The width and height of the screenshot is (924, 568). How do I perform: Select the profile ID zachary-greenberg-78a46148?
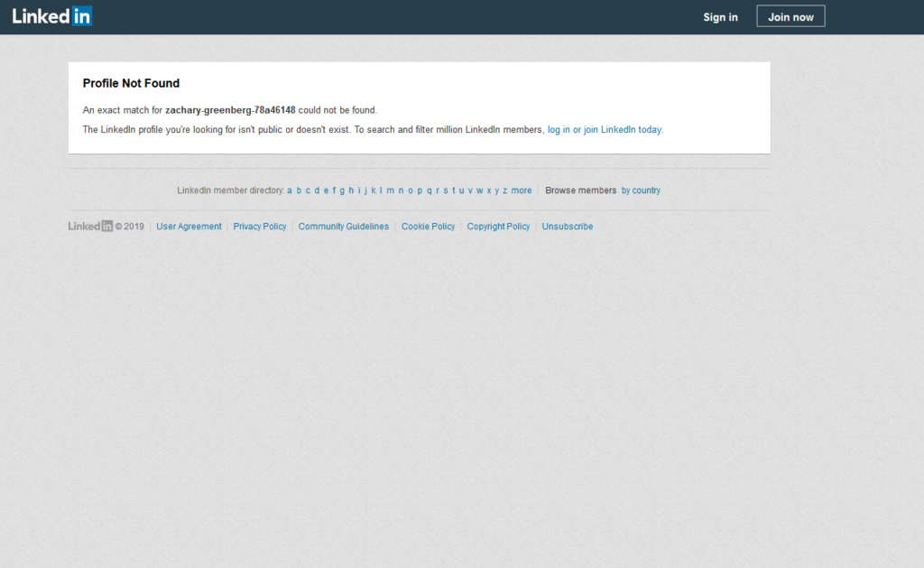[x=230, y=110]
